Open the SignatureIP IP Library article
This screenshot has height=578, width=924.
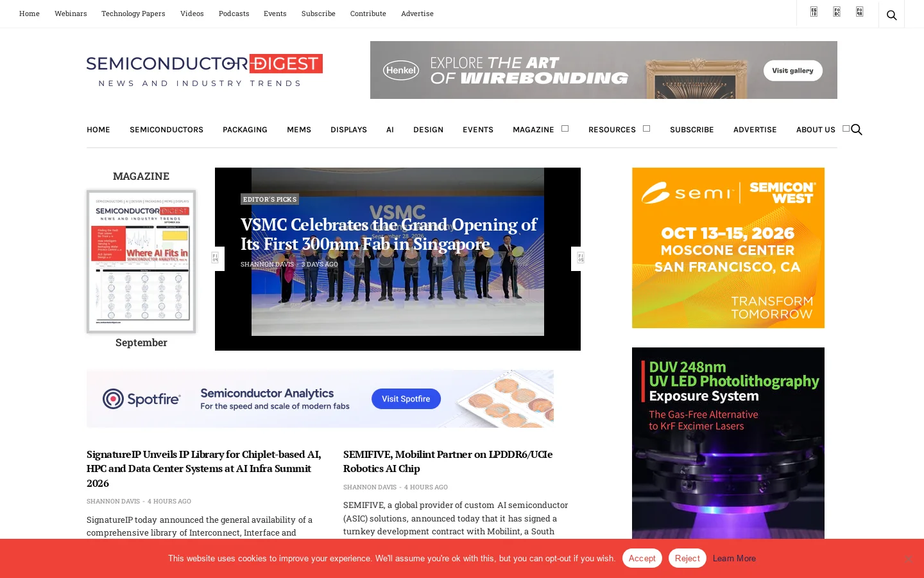204,469
